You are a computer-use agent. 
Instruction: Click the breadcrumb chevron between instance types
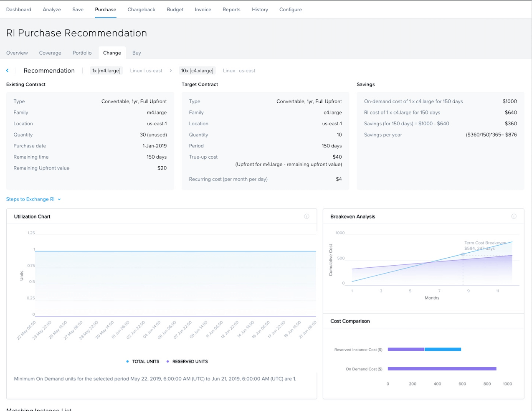(x=171, y=71)
